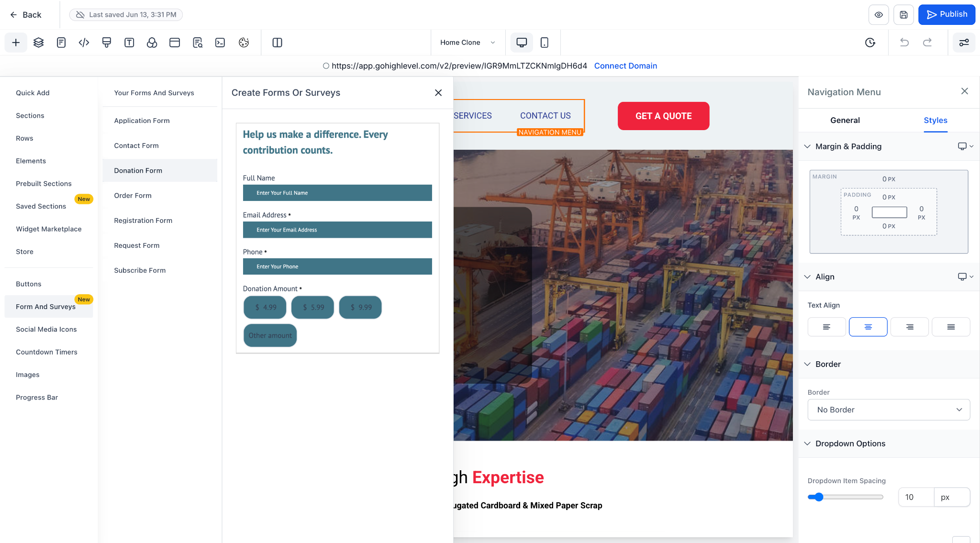This screenshot has height=543, width=980.
Task: Click the dropdown spacing value field
Action: (915, 497)
